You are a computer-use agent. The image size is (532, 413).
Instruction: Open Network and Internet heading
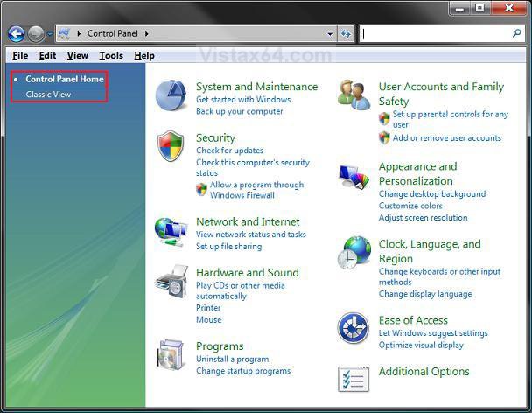click(x=248, y=221)
